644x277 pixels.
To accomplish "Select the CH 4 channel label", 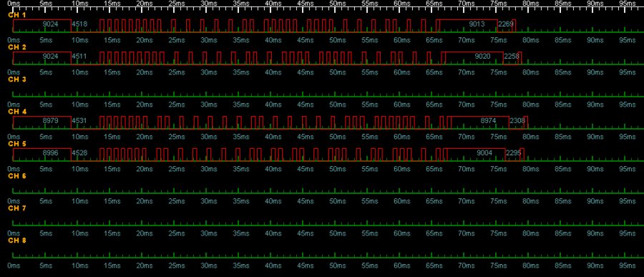I will click(17, 112).
